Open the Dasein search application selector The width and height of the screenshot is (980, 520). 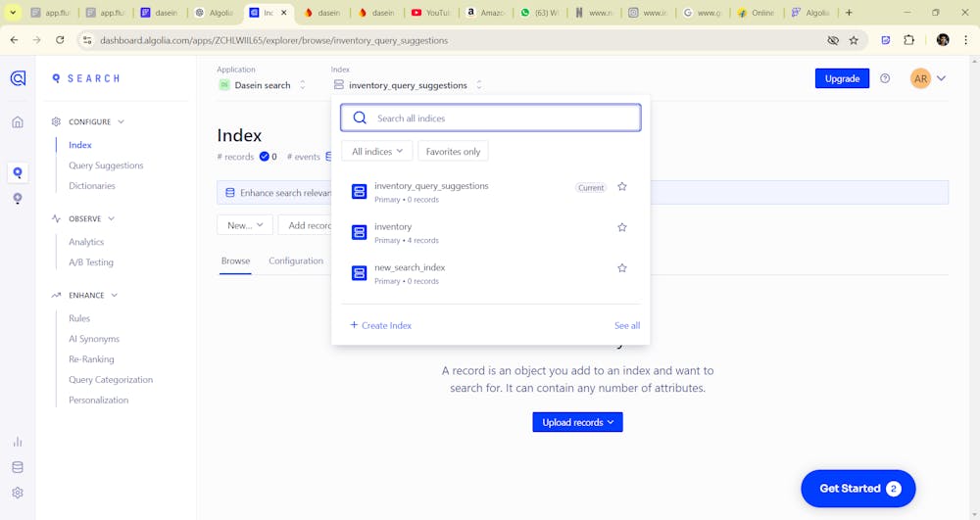coord(262,85)
